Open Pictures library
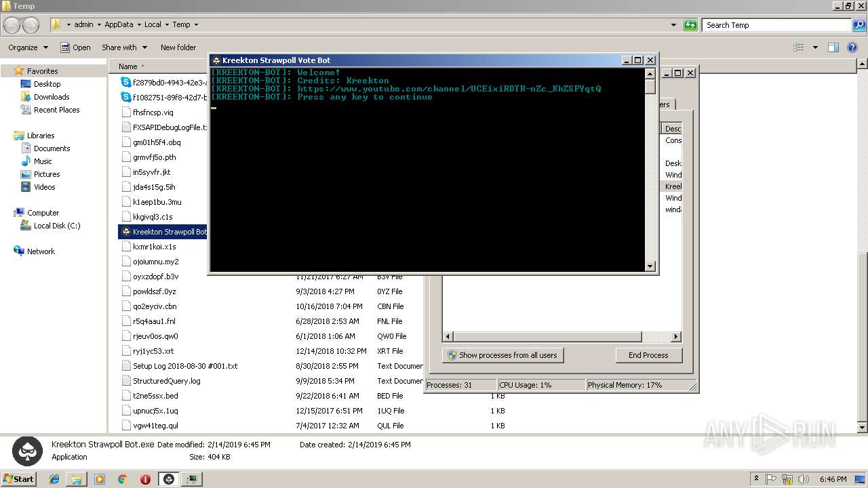This screenshot has height=488, width=868. 47,174
